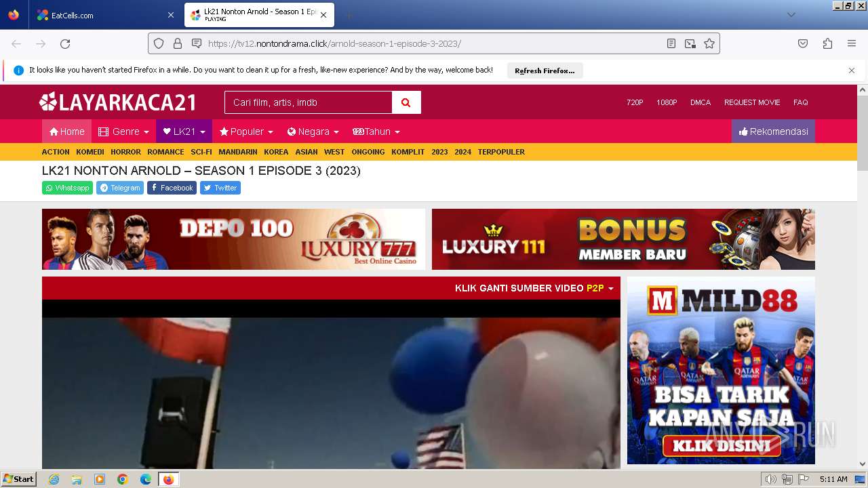Viewport: 868px width, 488px height.
Task: Open the Firefox hamburger application menu
Action: [x=852, y=43]
